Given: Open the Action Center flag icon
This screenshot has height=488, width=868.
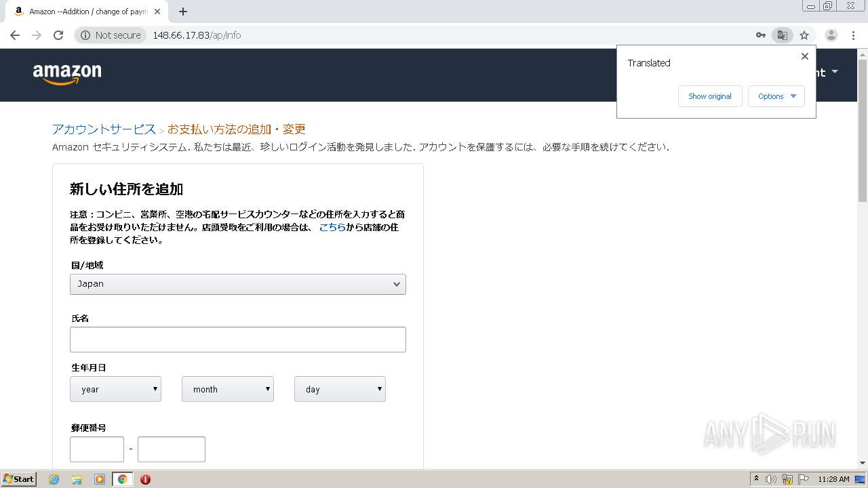Looking at the screenshot, I should [803, 479].
